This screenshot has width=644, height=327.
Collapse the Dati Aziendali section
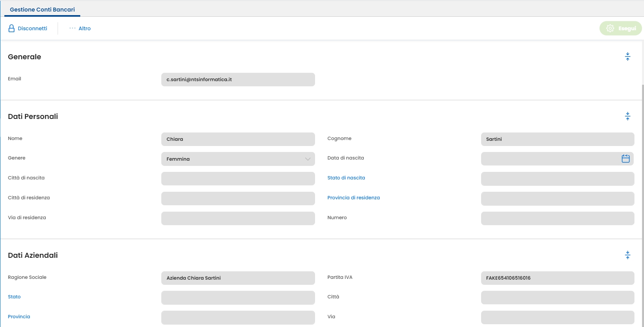point(627,255)
